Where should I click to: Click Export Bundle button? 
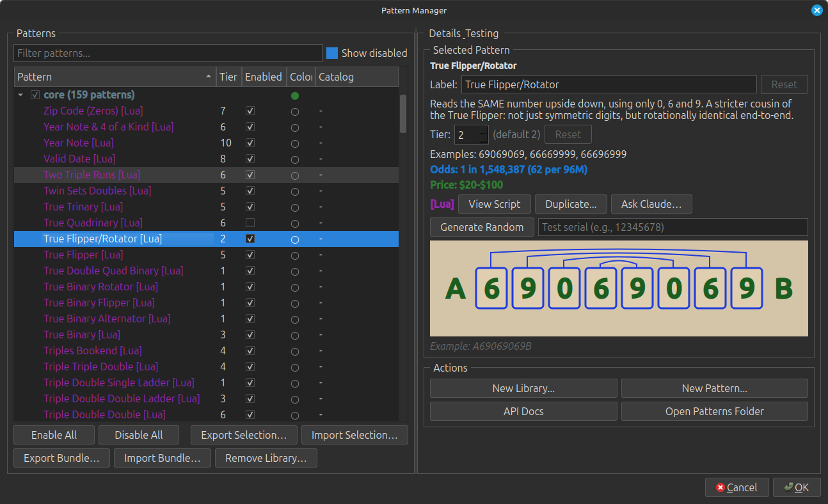(61, 458)
